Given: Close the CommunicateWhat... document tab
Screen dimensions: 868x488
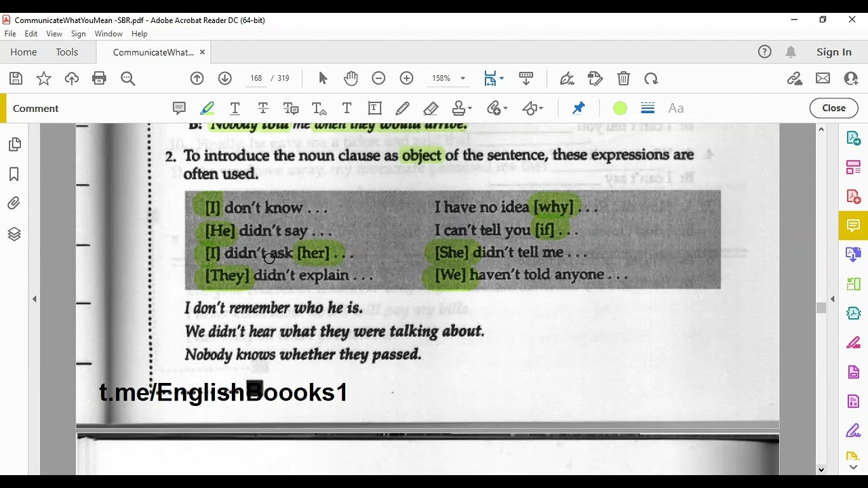Looking at the screenshot, I should pyautogui.click(x=202, y=52).
